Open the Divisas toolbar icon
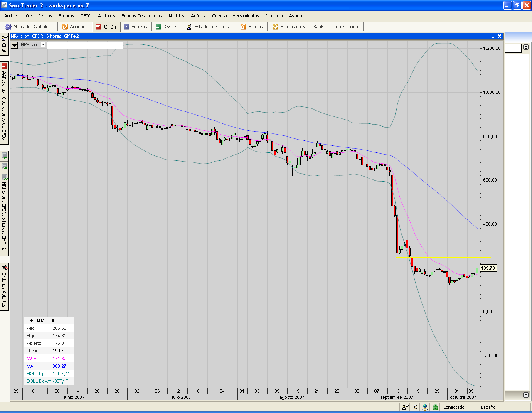The image size is (532, 413). tap(159, 27)
